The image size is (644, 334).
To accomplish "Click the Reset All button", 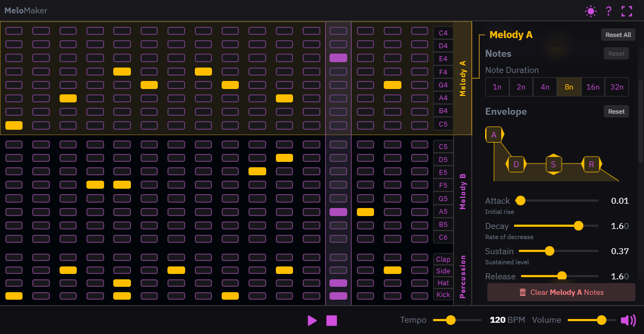I will pyautogui.click(x=618, y=34).
